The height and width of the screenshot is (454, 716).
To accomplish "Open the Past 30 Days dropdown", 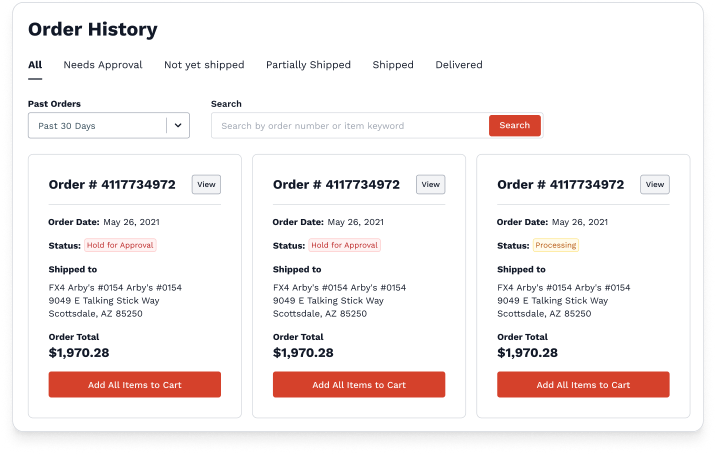I will tap(97, 126).
